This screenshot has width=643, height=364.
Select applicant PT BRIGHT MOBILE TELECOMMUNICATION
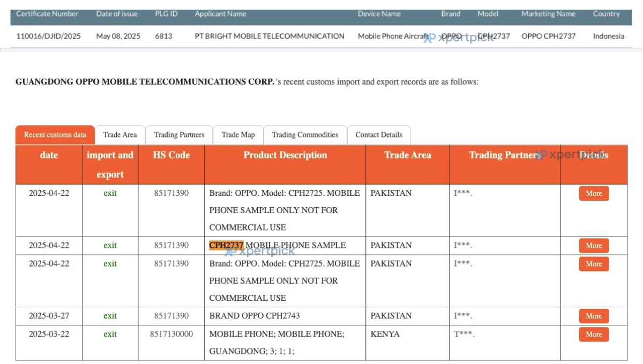270,36
